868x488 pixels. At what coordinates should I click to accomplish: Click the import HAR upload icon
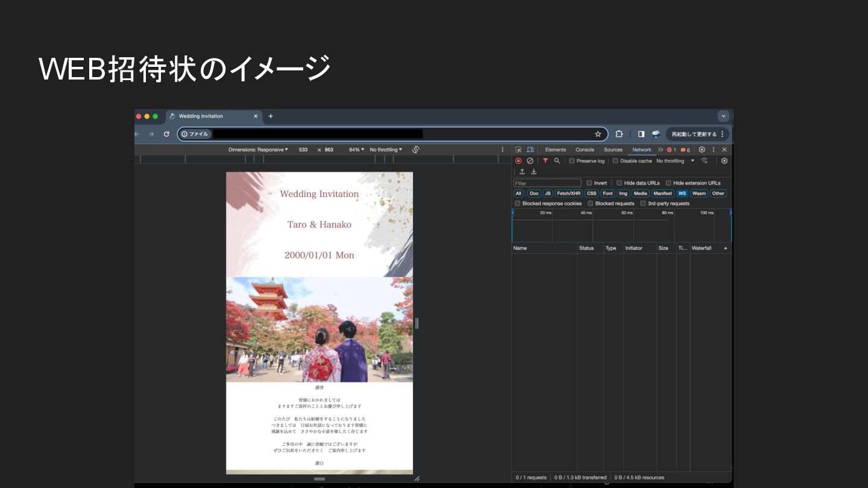(522, 172)
